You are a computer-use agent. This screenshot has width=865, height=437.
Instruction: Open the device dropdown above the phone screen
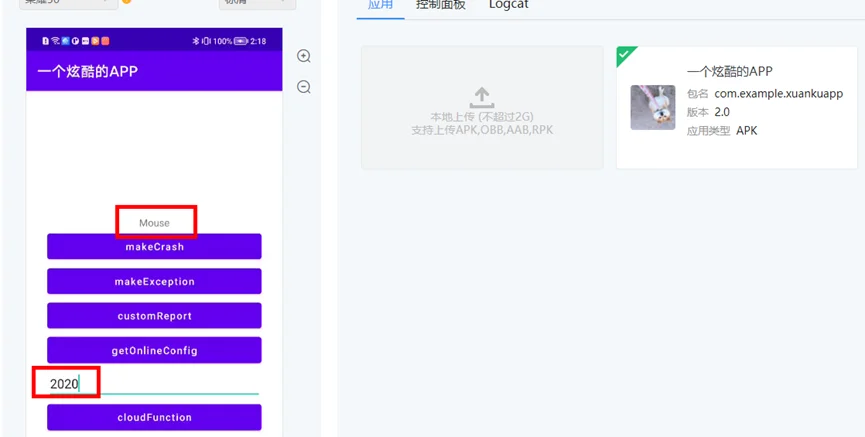[68, 3]
